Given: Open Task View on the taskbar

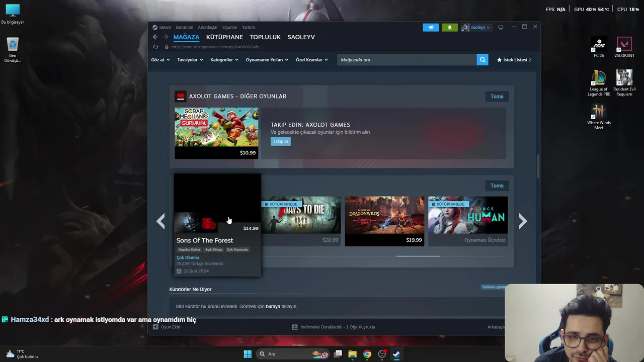Looking at the screenshot, I should pyautogui.click(x=338, y=354).
